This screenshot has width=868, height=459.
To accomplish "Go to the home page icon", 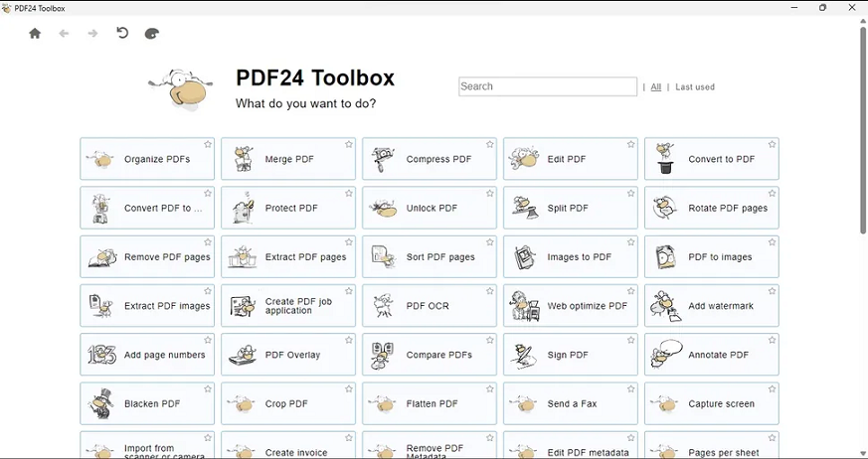I will [x=35, y=33].
